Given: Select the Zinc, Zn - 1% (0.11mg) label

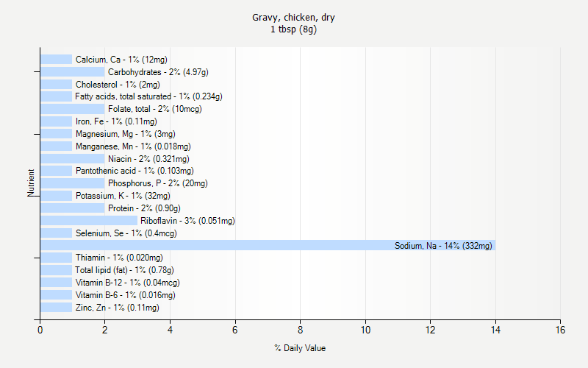Looking at the screenshot, I should 118,308.
